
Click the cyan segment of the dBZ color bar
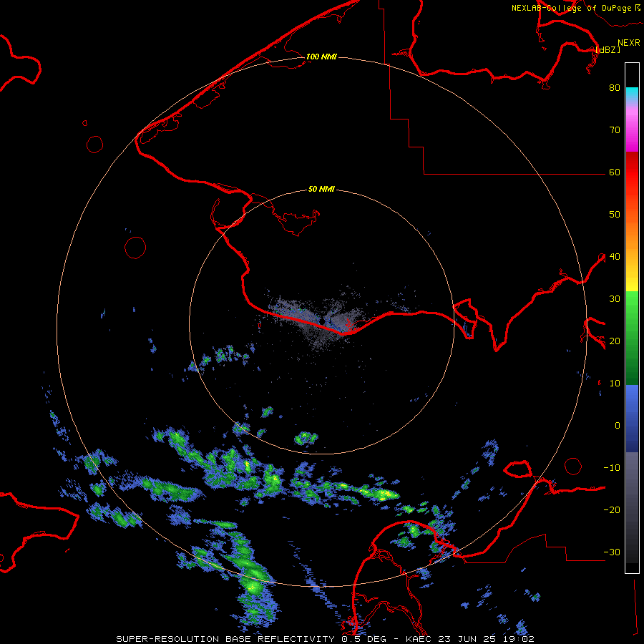pos(632,94)
